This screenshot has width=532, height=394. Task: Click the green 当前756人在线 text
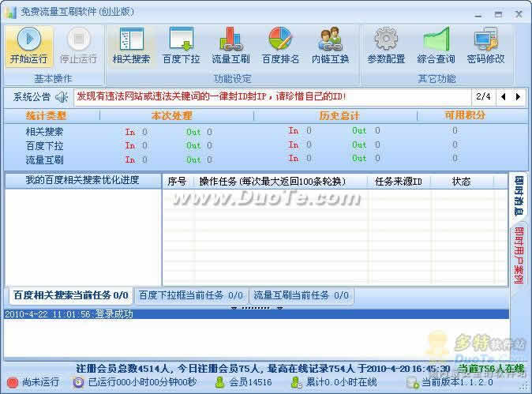click(491, 369)
